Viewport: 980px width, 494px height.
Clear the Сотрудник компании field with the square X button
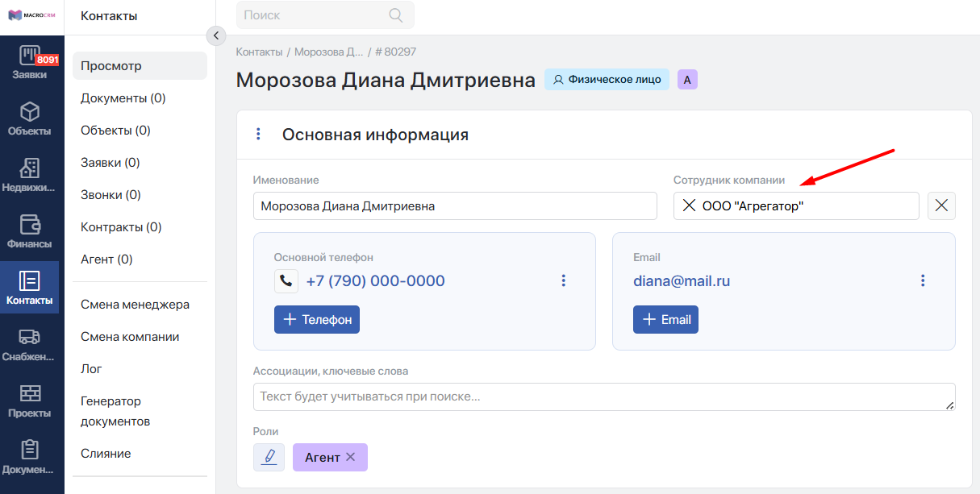[x=941, y=205]
